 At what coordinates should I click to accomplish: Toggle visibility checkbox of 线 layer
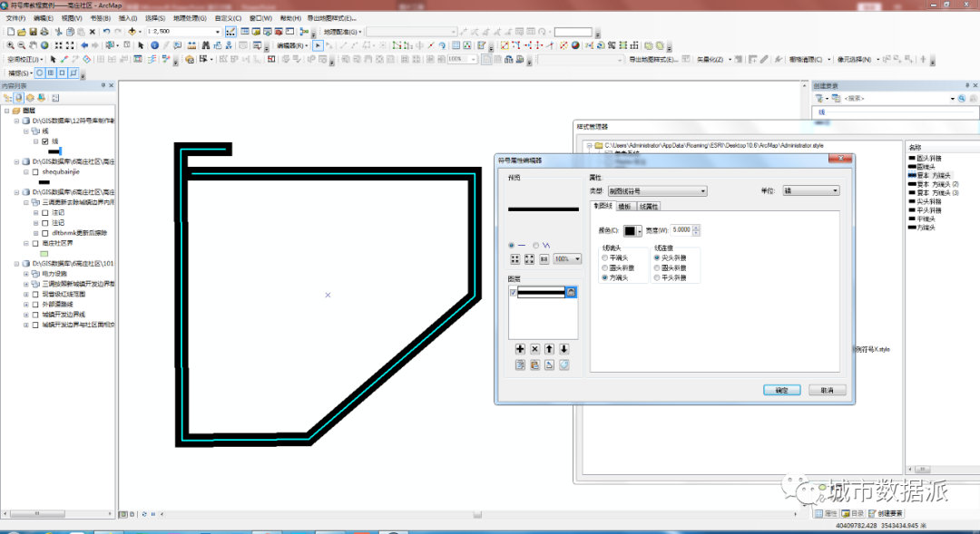point(45,141)
